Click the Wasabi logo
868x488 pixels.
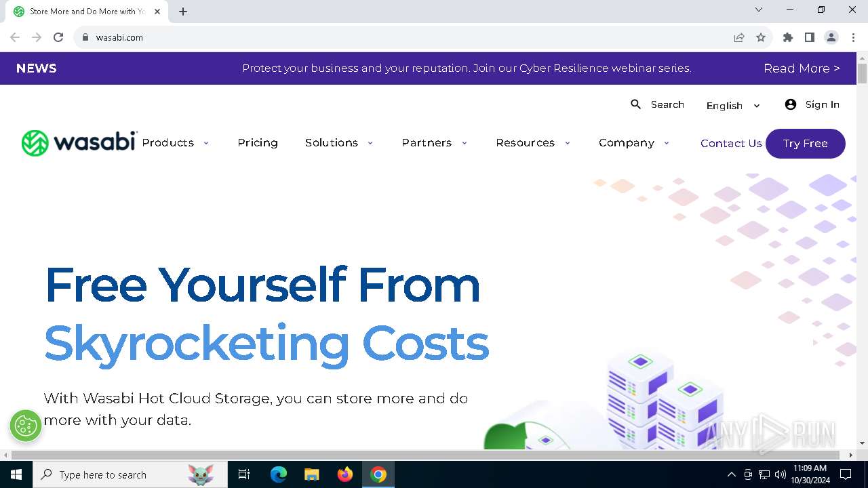coord(79,143)
